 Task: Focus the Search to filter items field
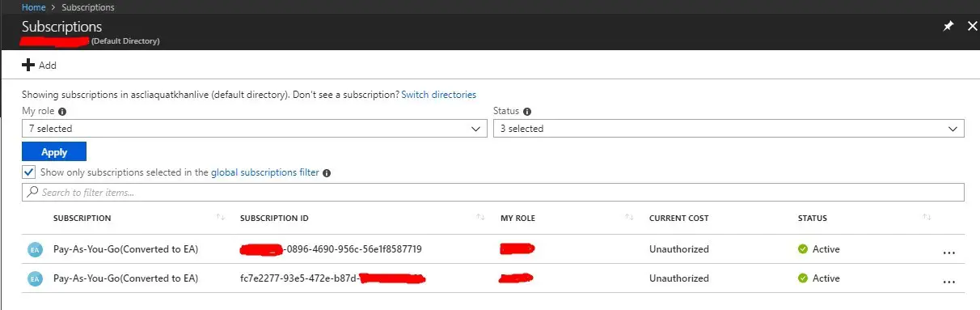pyautogui.click(x=493, y=193)
